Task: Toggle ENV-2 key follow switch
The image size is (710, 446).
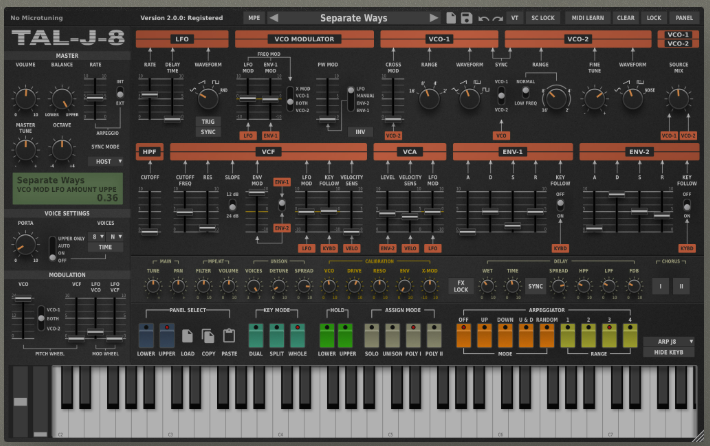Action: pos(687,205)
